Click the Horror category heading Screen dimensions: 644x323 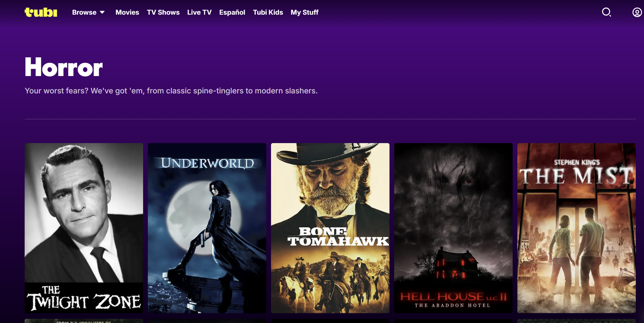click(x=64, y=67)
